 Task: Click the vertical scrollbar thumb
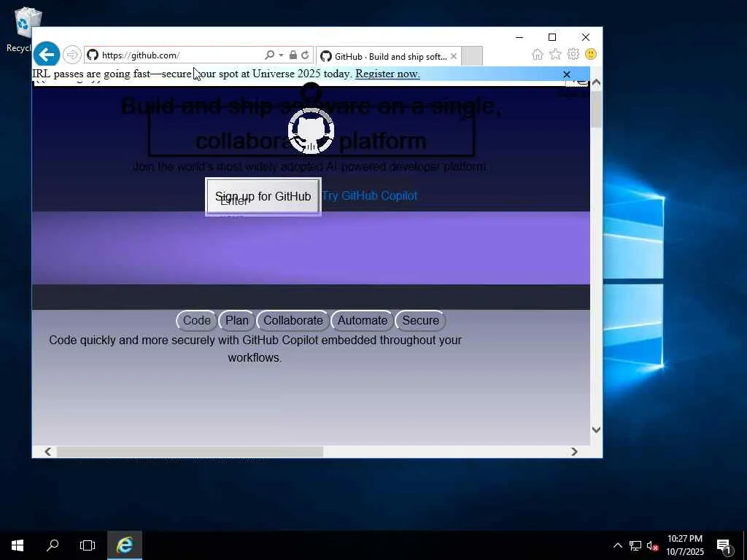pyautogui.click(x=596, y=109)
